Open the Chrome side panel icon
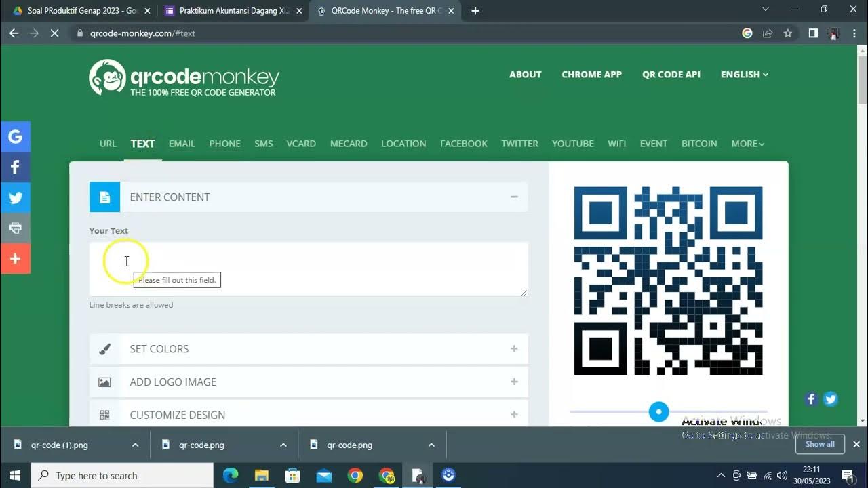 [x=813, y=33]
